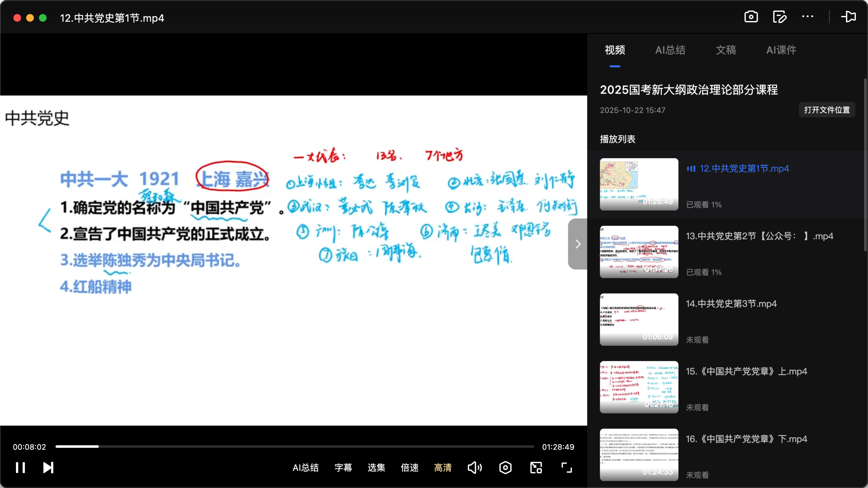This screenshot has height=488, width=868.
Task: Switch to the AI总结 tab
Action: pos(670,50)
